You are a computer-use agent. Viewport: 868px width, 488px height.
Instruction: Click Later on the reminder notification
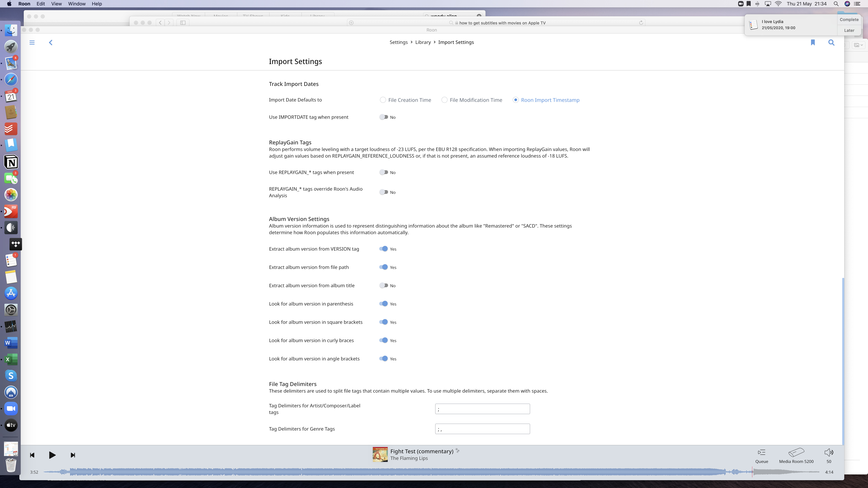point(849,30)
